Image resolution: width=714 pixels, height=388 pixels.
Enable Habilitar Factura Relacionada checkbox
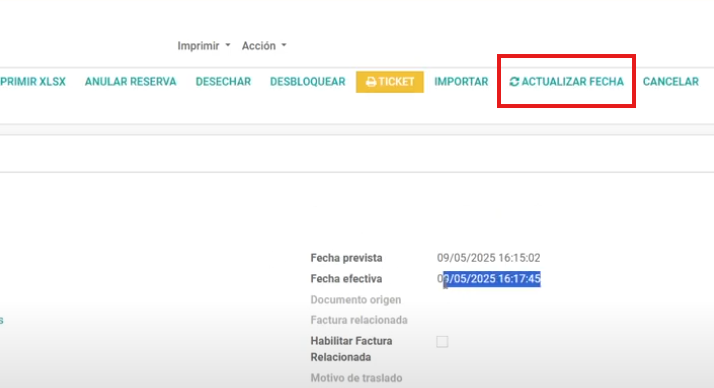point(442,342)
